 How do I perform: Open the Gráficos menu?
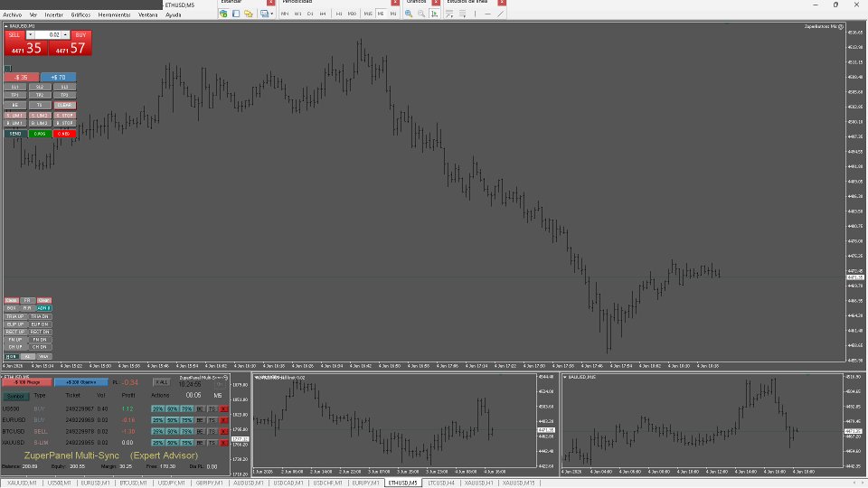point(80,15)
